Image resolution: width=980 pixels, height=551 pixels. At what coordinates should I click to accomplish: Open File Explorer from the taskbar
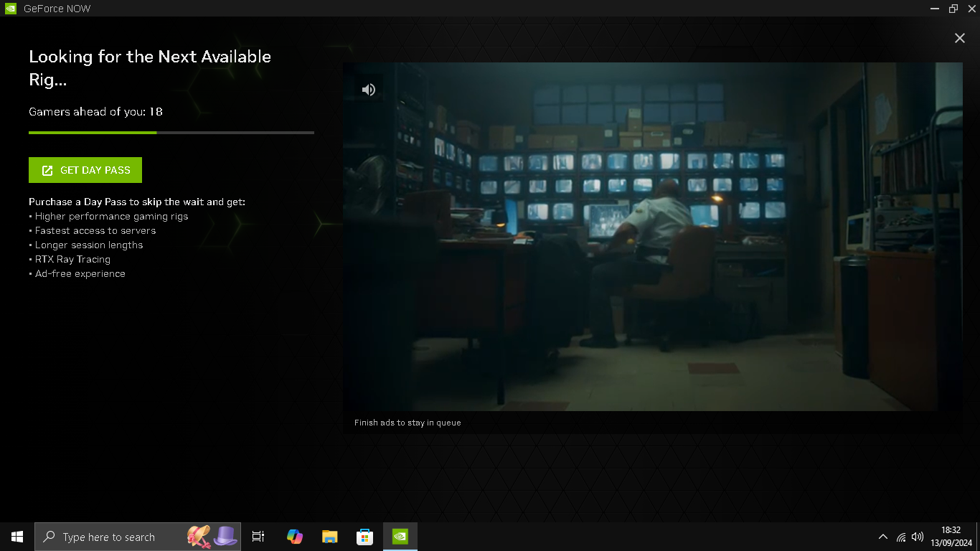[329, 537]
